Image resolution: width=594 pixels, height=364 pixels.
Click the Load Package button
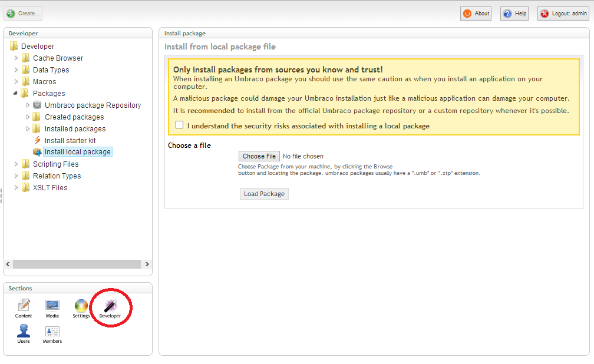click(x=264, y=194)
